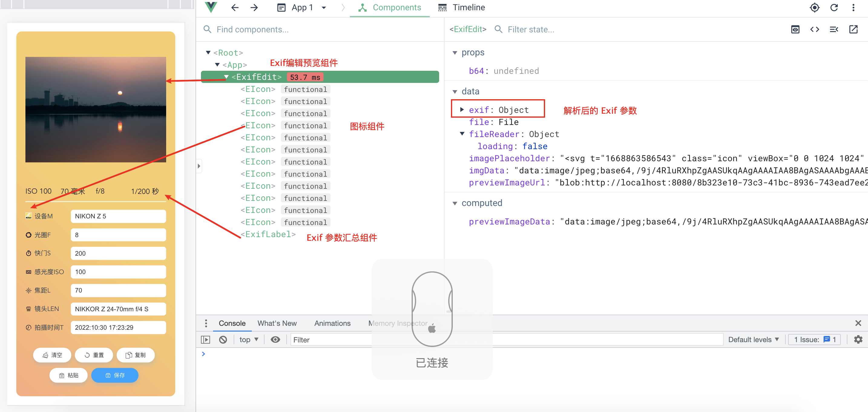Expand the exif Object entry

(x=462, y=110)
